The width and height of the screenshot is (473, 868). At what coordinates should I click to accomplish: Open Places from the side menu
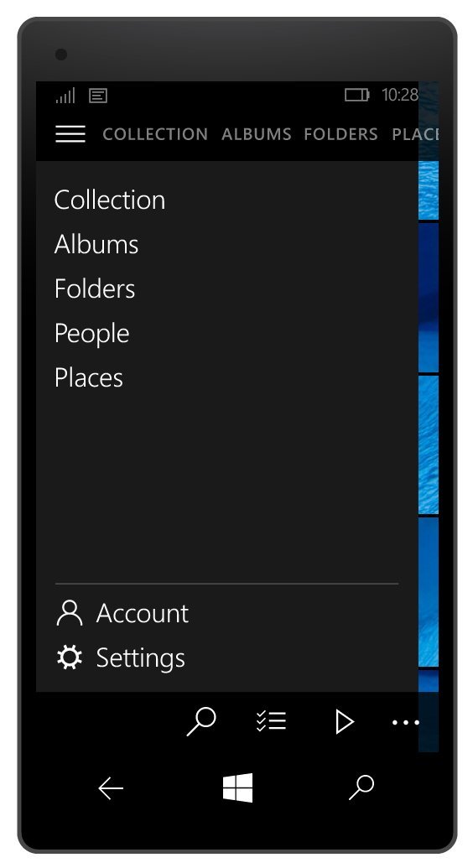pyautogui.click(x=89, y=377)
